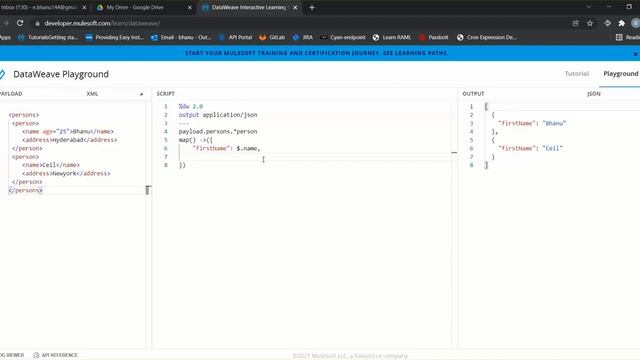
Task: Click the 'payload.persons.*person' script line
Action: pos(218,131)
